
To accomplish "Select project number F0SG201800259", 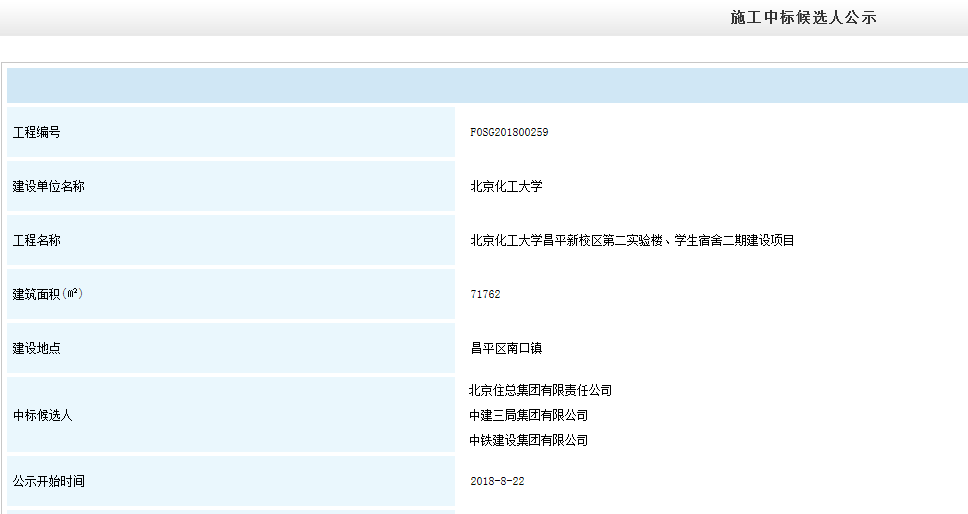I will pos(509,132).
